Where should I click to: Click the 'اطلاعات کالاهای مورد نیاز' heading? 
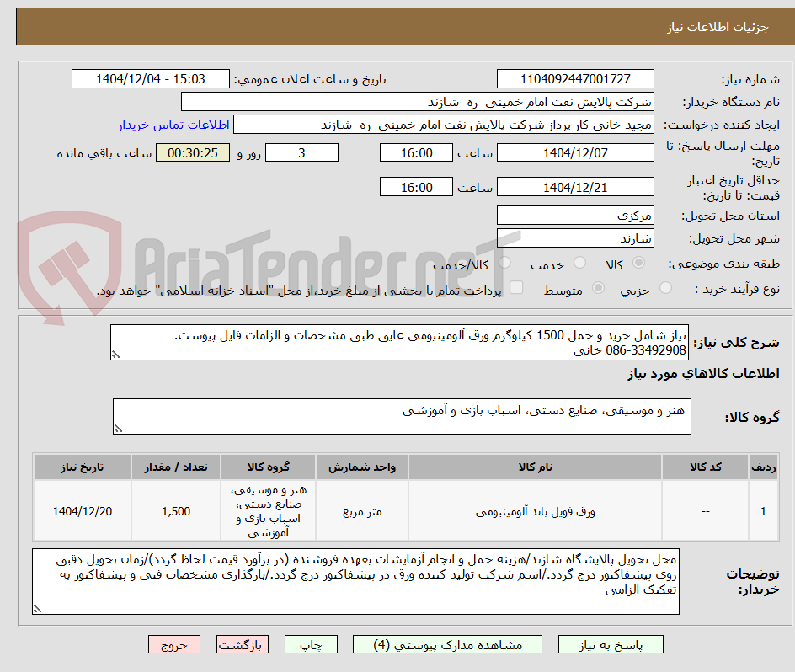(703, 374)
